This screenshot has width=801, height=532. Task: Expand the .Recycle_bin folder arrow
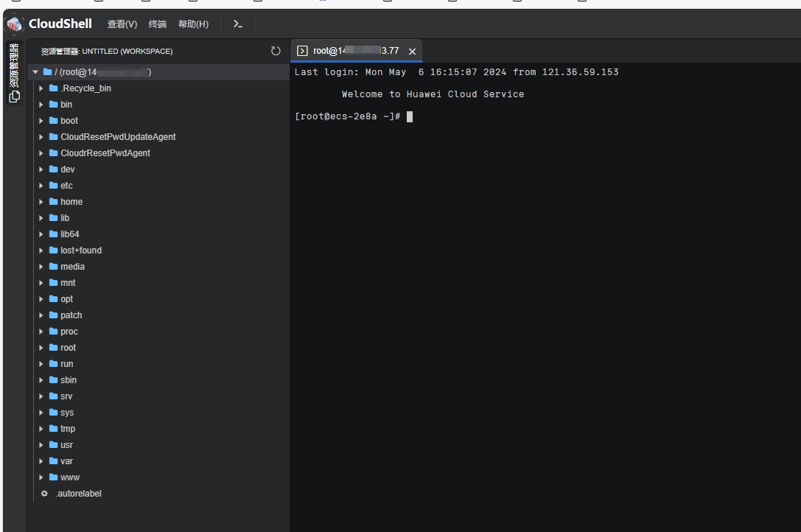[x=41, y=88]
